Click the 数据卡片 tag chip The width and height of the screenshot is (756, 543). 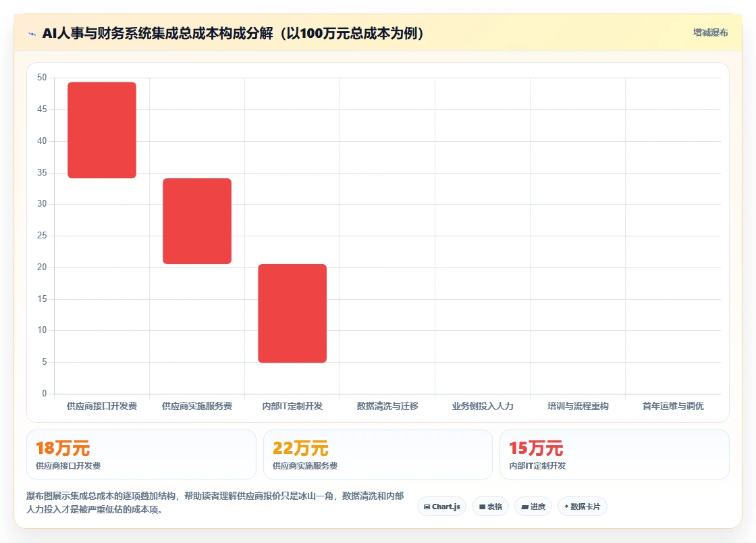583,507
